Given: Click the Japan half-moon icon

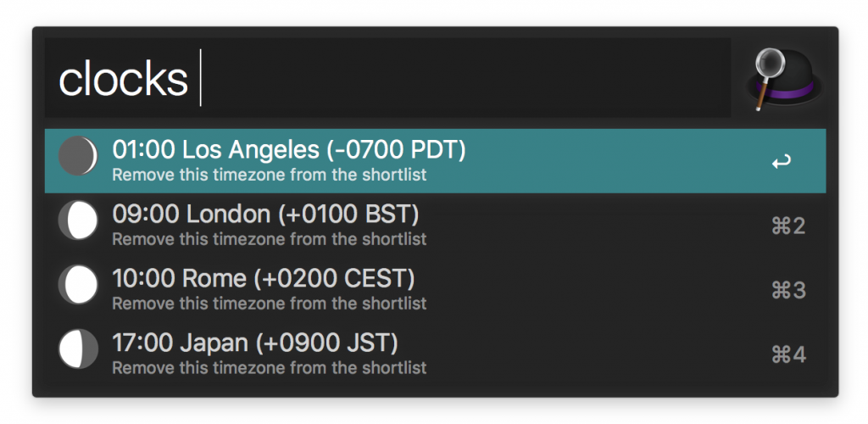Looking at the screenshot, I should tap(78, 349).
